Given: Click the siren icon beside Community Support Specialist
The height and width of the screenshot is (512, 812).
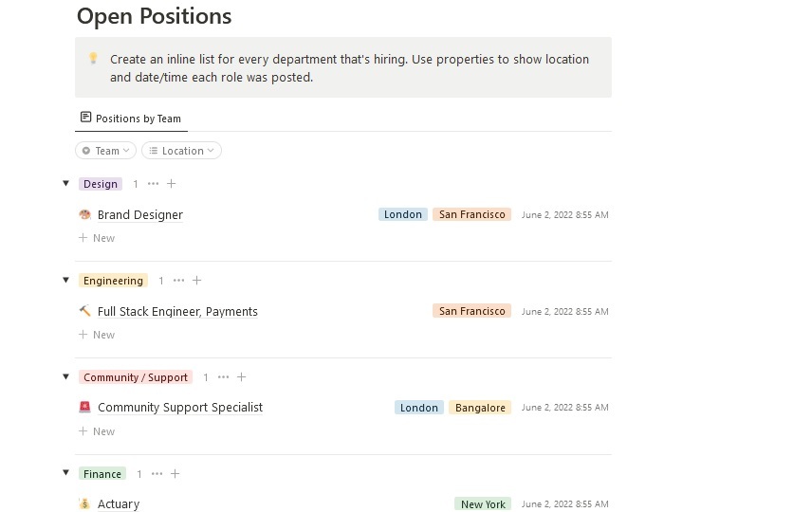Looking at the screenshot, I should tap(84, 408).
